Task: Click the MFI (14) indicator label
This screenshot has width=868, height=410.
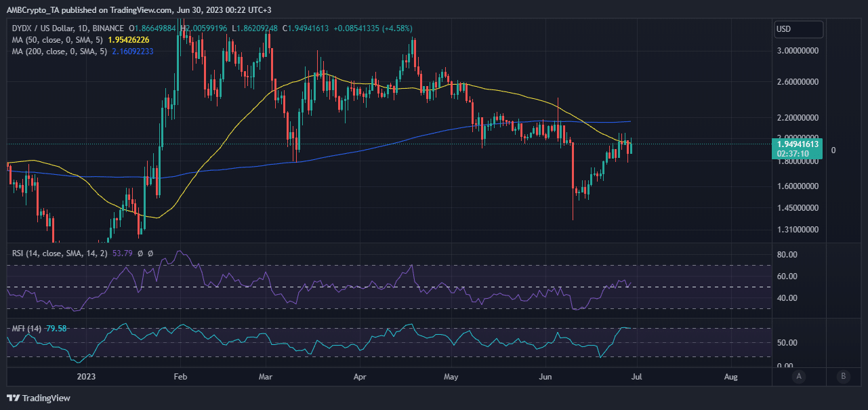Action: pos(26,329)
